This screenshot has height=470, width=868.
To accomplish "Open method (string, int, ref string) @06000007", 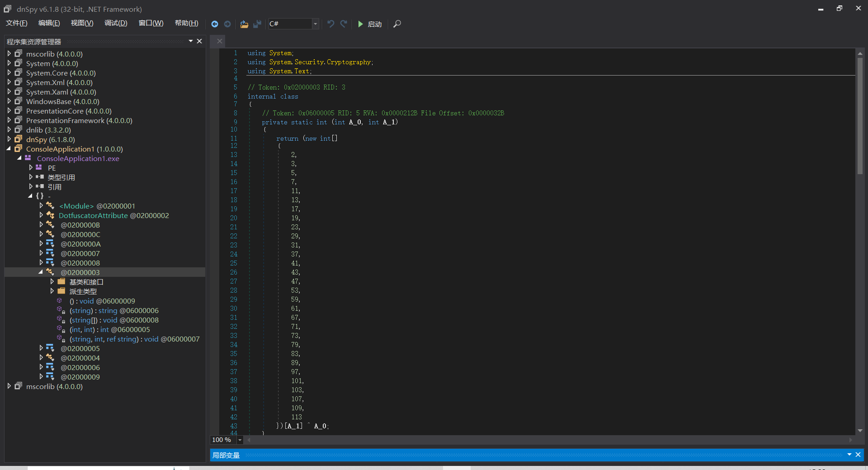I will click(x=134, y=339).
